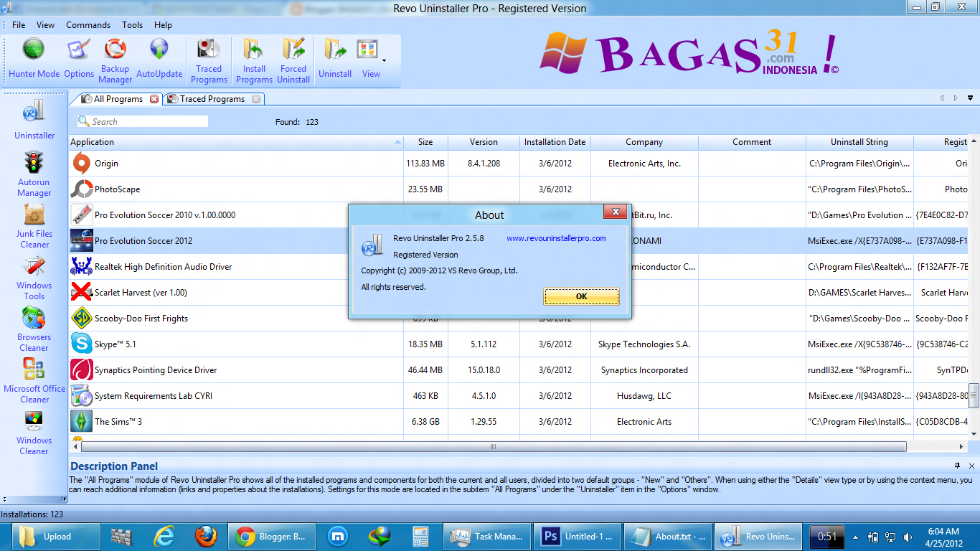The image size is (980, 551).
Task: Activate Hunter Mode toolbar icon
Action: pyautogui.click(x=34, y=50)
